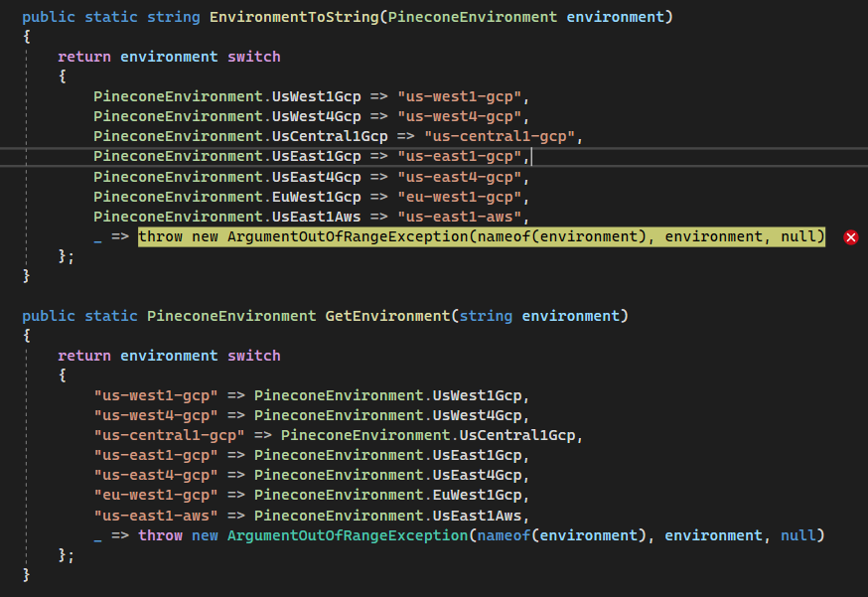The height and width of the screenshot is (597, 868).
Task: Click PineconeEnvironment.EuWest1Gcp in the first switch
Action: coord(227,197)
